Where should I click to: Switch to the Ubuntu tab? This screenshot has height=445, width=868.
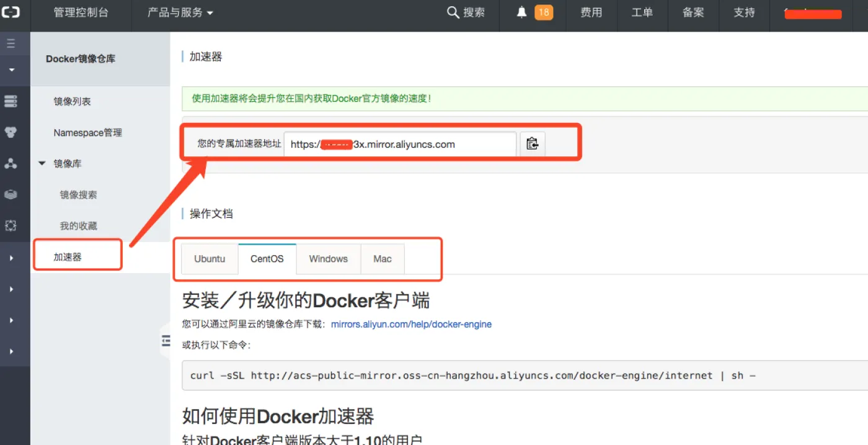(210, 259)
